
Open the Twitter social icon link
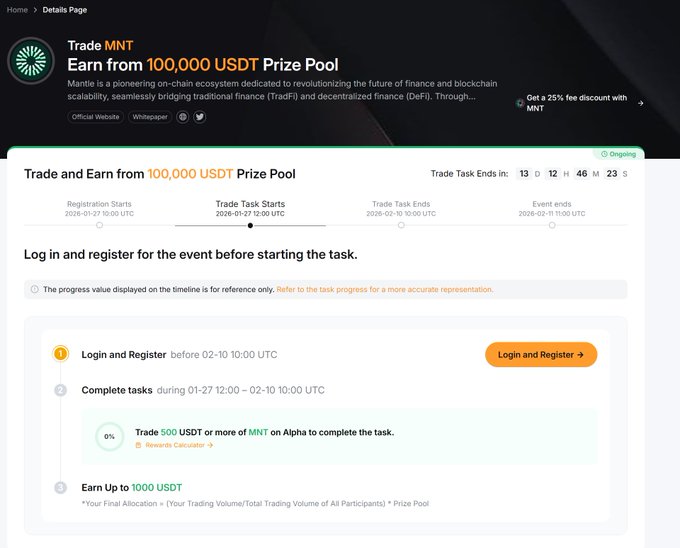[x=199, y=117]
